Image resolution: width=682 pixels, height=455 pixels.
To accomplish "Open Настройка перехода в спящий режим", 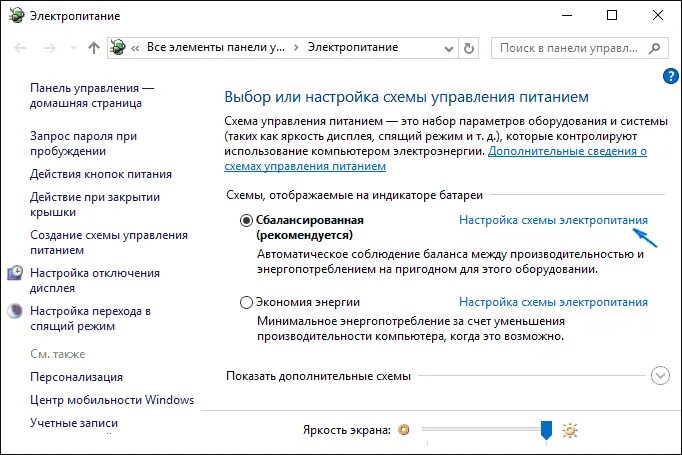I will pos(90,318).
